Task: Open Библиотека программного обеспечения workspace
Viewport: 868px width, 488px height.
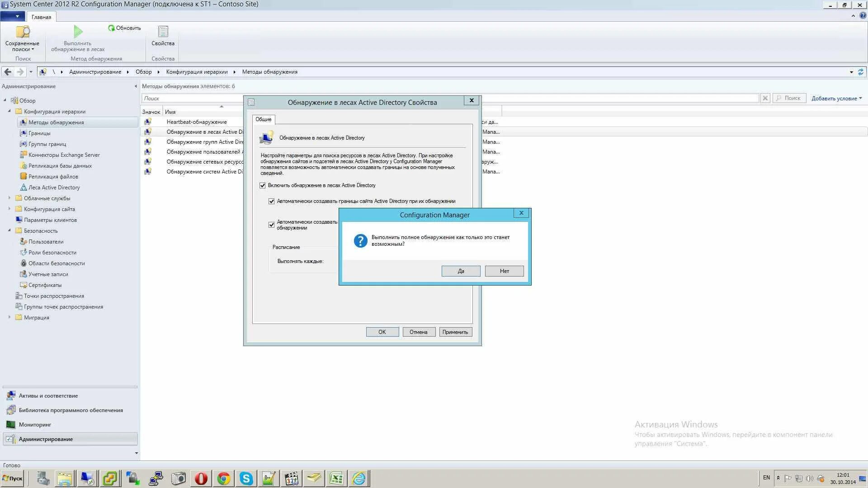Action: coord(71,410)
